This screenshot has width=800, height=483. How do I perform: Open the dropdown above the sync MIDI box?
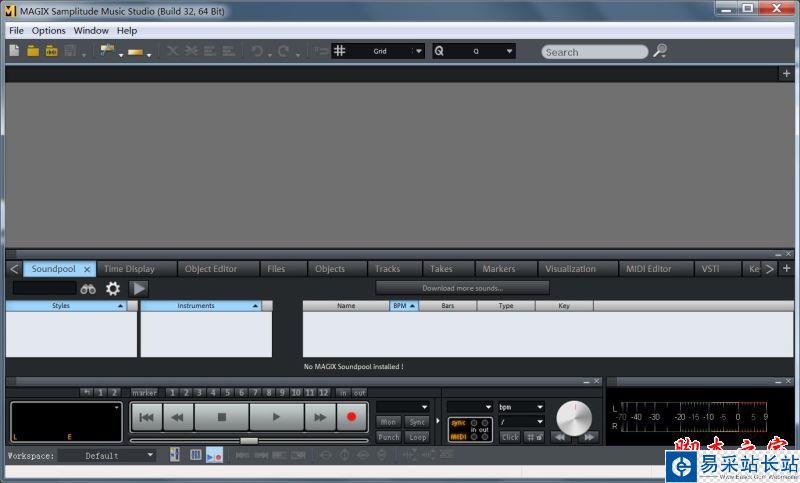[x=469, y=407]
